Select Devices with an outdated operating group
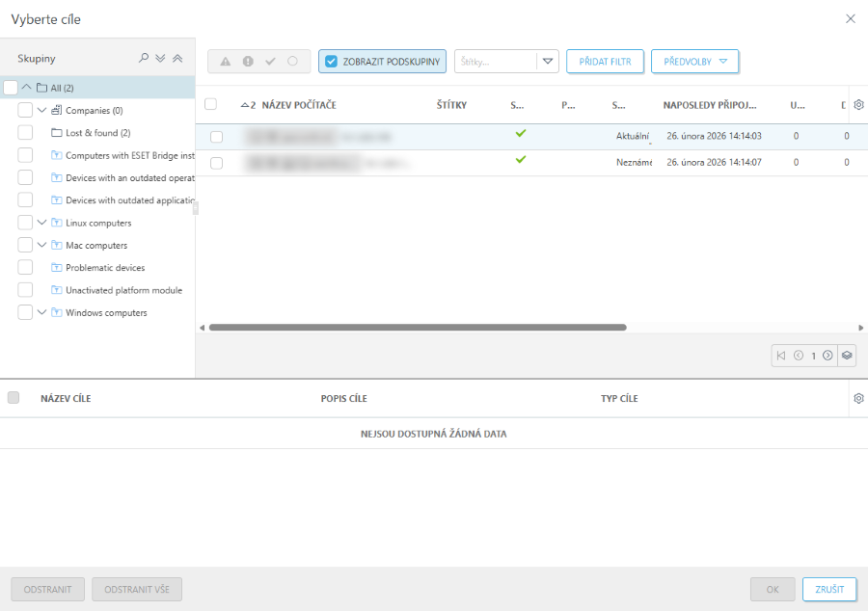Screen dimensions: 868x611 130,178
